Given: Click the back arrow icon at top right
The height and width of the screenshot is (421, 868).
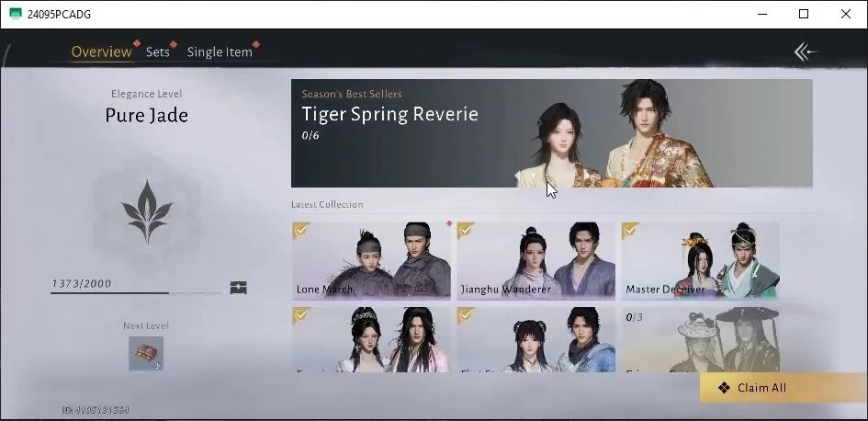Looking at the screenshot, I should [806, 52].
